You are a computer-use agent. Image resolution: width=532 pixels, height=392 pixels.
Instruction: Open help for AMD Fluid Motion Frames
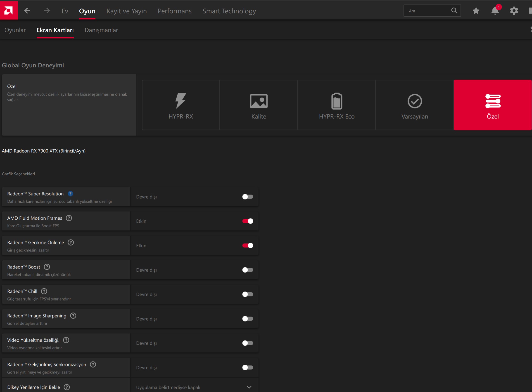click(x=69, y=218)
